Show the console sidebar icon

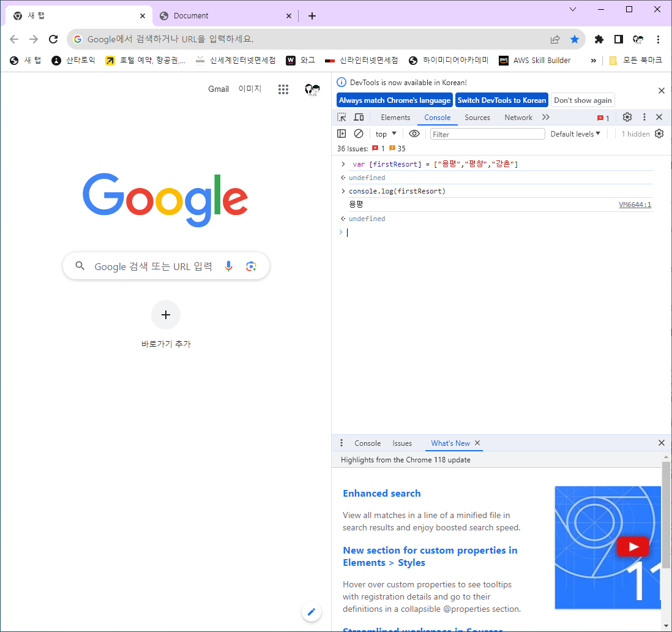tap(342, 134)
